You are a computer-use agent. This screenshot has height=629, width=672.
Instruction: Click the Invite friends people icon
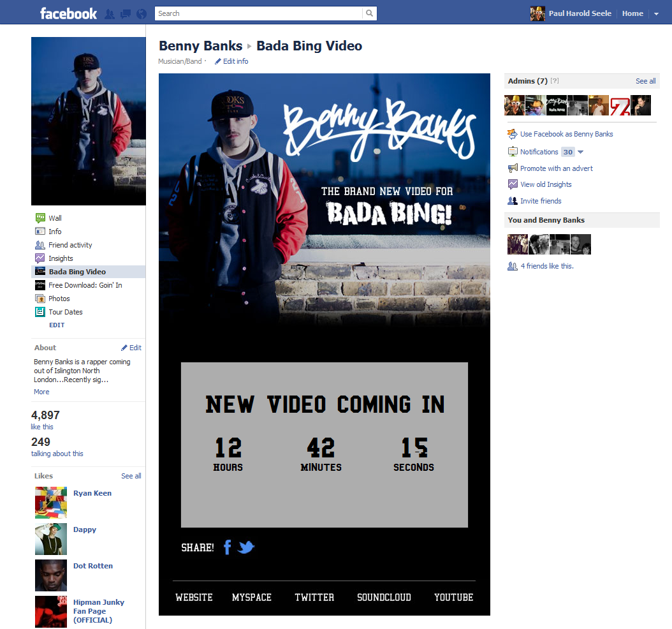pos(513,201)
